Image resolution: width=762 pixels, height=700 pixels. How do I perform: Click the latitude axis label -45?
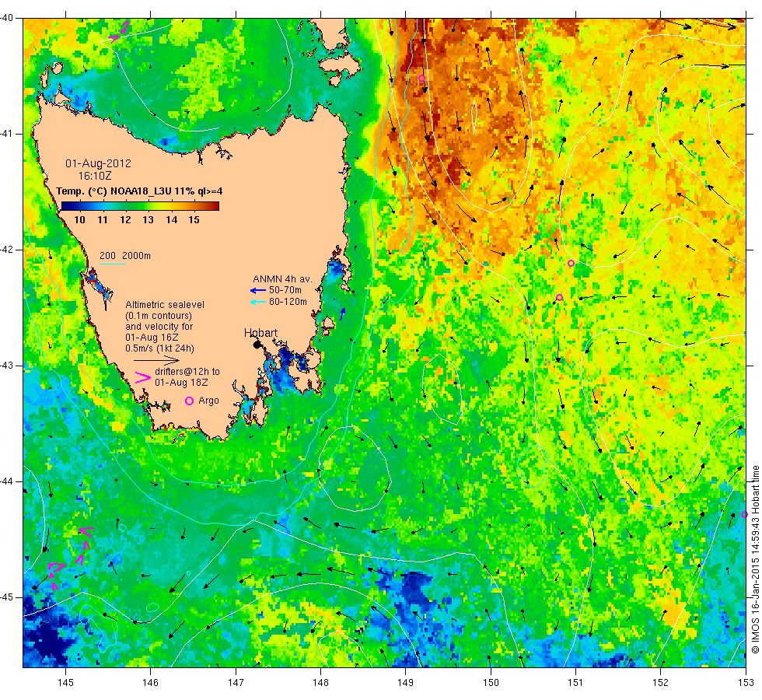6,597
